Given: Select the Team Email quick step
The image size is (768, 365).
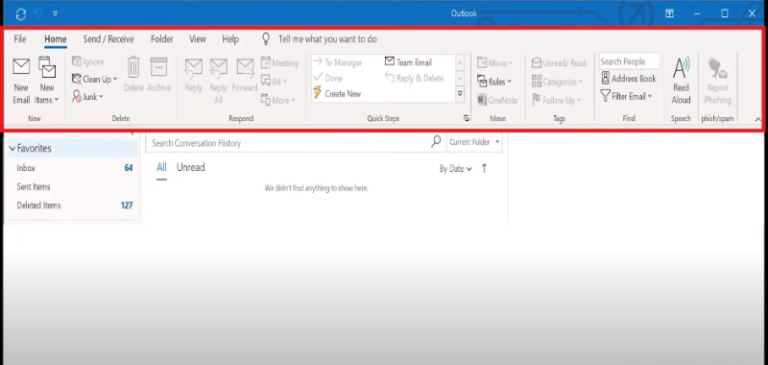Looking at the screenshot, I should (x=408, y=62).
